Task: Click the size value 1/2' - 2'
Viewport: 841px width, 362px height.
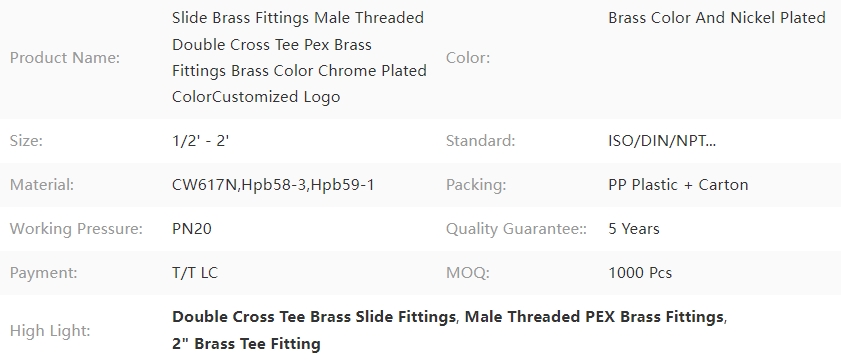Action: (201, 141)
